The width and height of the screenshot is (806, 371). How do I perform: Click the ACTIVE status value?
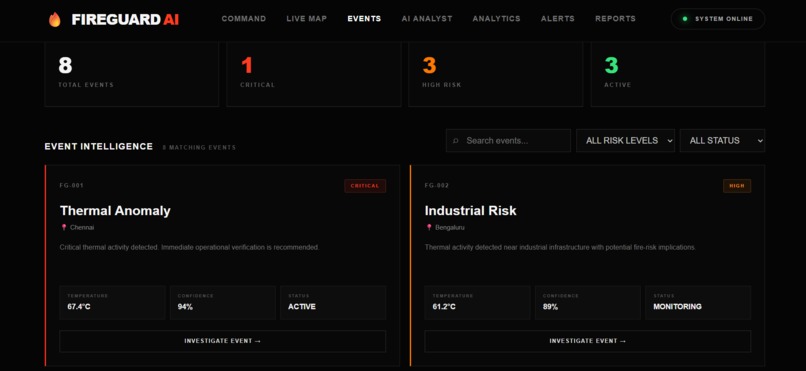[x=302, y=307]
